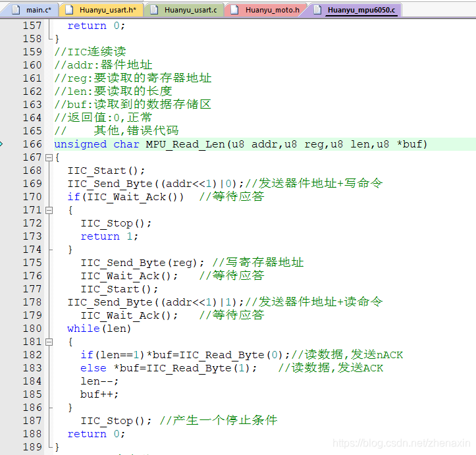The width and height of the screenshot is (476, 455).
Task: Click line number 157 in the gutter
Action: (32, 26)
